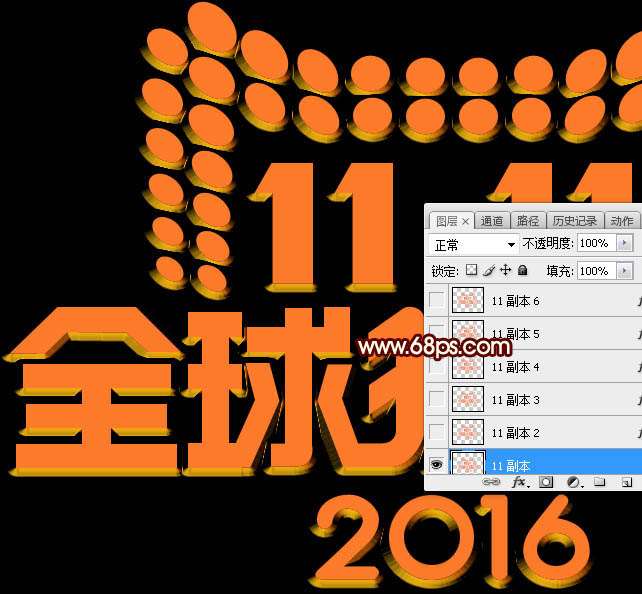Viewport: 642px width, 594px height.
Task: Click the lock image pixels brush icon
Action: [489, 271]
